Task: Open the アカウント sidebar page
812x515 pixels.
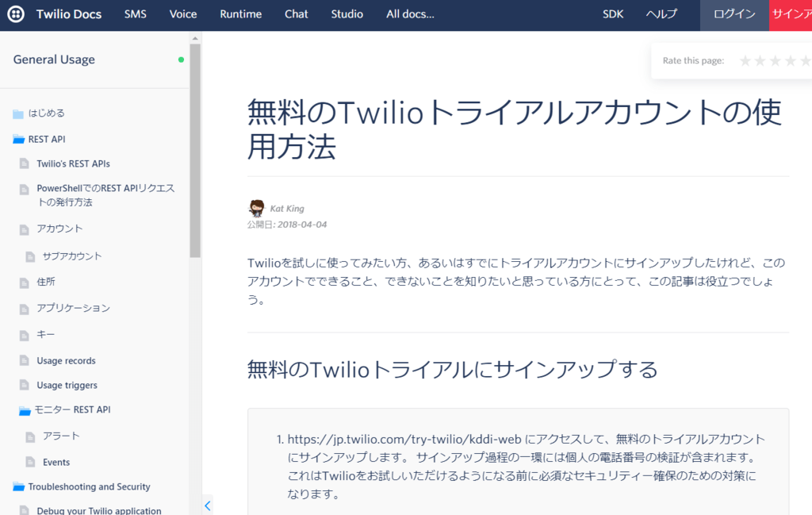Action: point(59,229)
